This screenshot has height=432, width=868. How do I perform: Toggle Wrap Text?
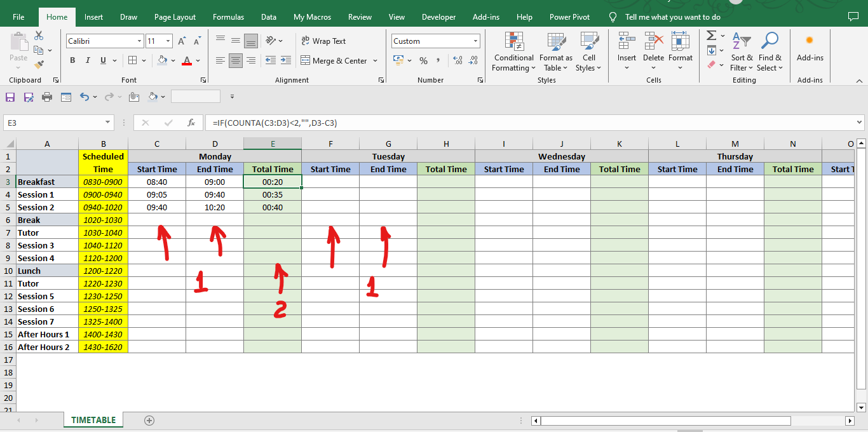(323, 41)
